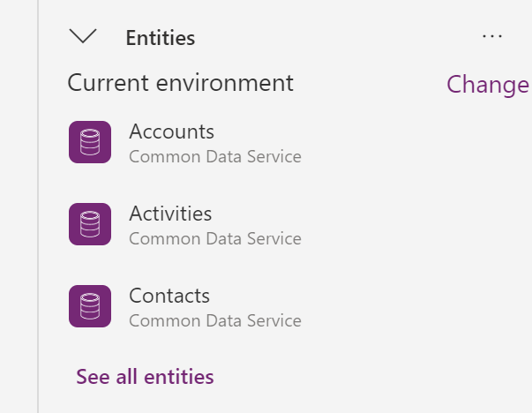Open the See all entities link
The image size is (532, 413).
click(x=145, y=378)
